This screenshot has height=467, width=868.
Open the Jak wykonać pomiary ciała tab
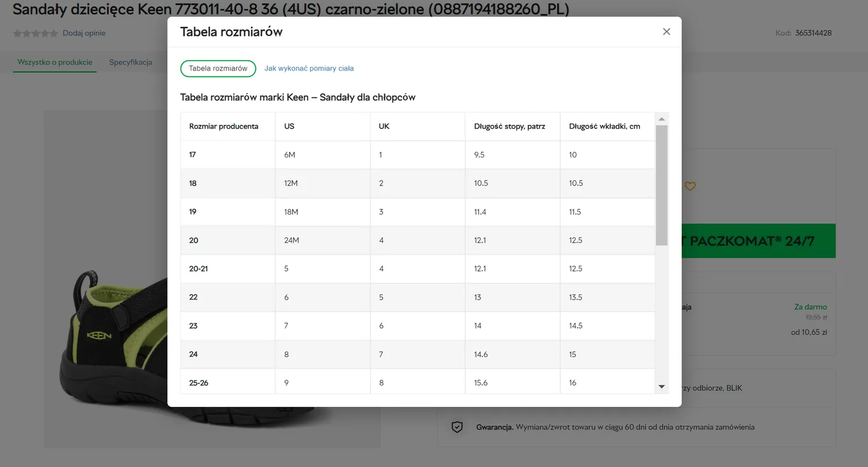pos(309,68)
